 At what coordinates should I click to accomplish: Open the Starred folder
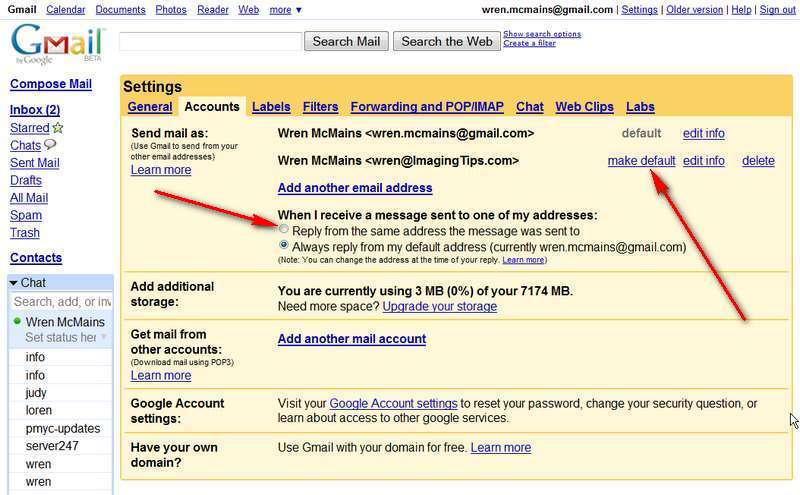point(30,128)
